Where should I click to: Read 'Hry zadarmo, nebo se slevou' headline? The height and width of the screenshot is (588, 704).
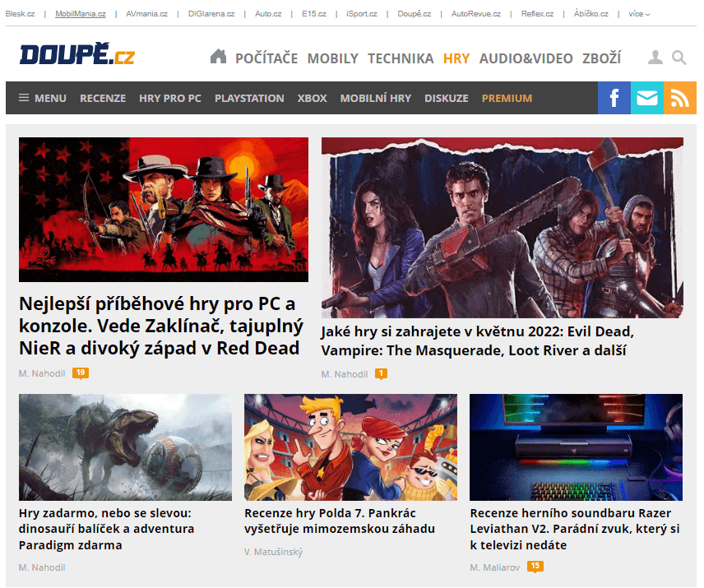click(x=106, y=529)
